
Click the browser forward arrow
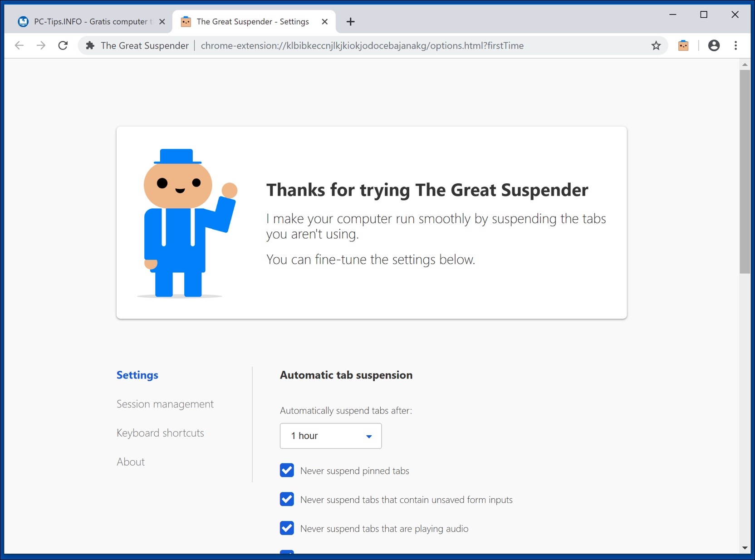[x=41, y=45]
